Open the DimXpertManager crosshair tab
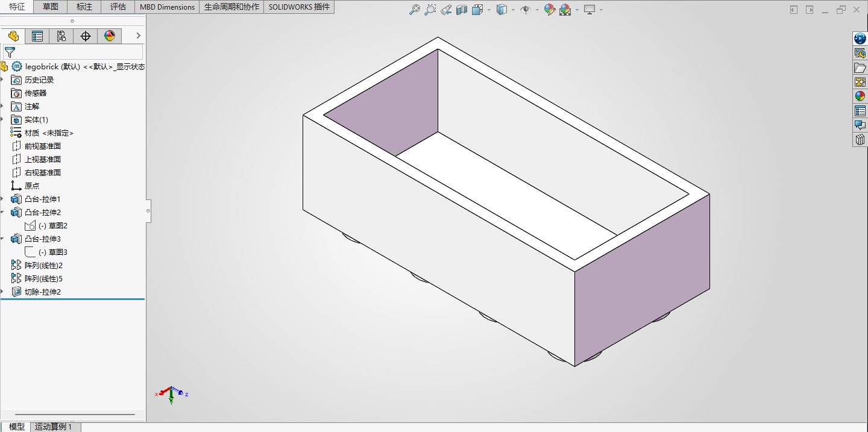The height and width of the screenshot is (432, 868). [86, 36]
